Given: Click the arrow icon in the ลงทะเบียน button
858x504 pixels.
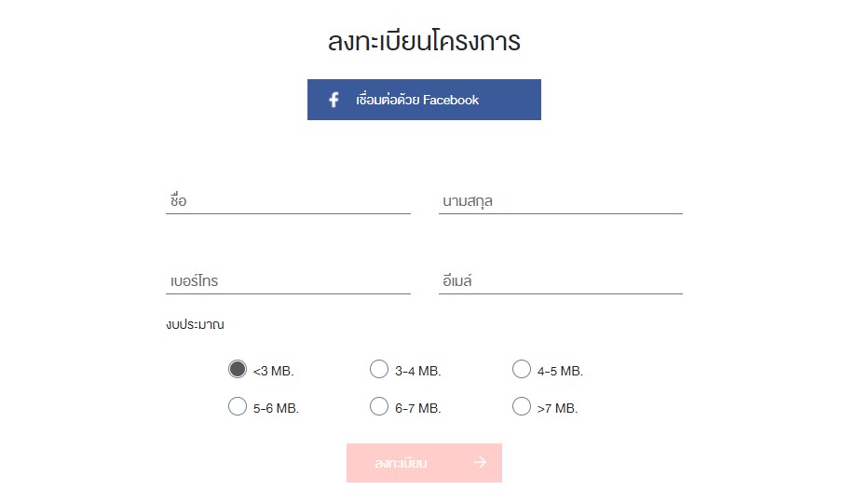Looking at the screenshot, I should (480, 463).
